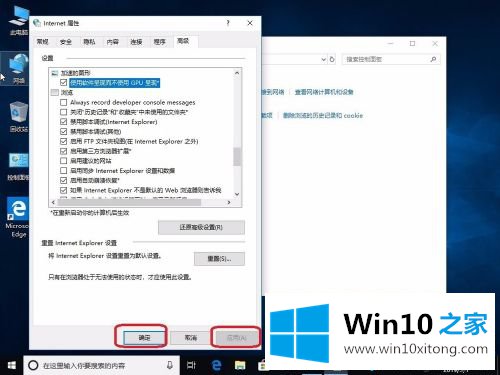Enable 启用建议的网站 checkbox

click(x=63, y=161)
